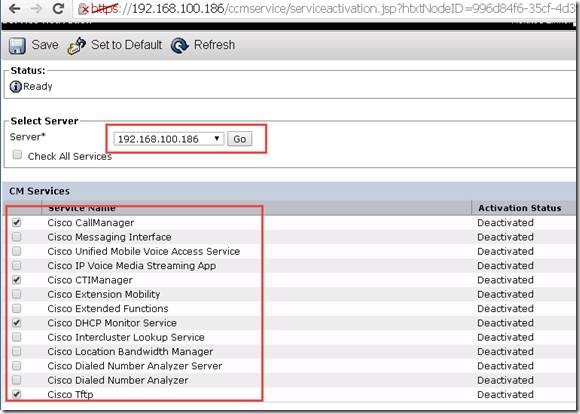Click the address bar URL
The width and height of the screenshot is (580, 414).
coord(333,9)
